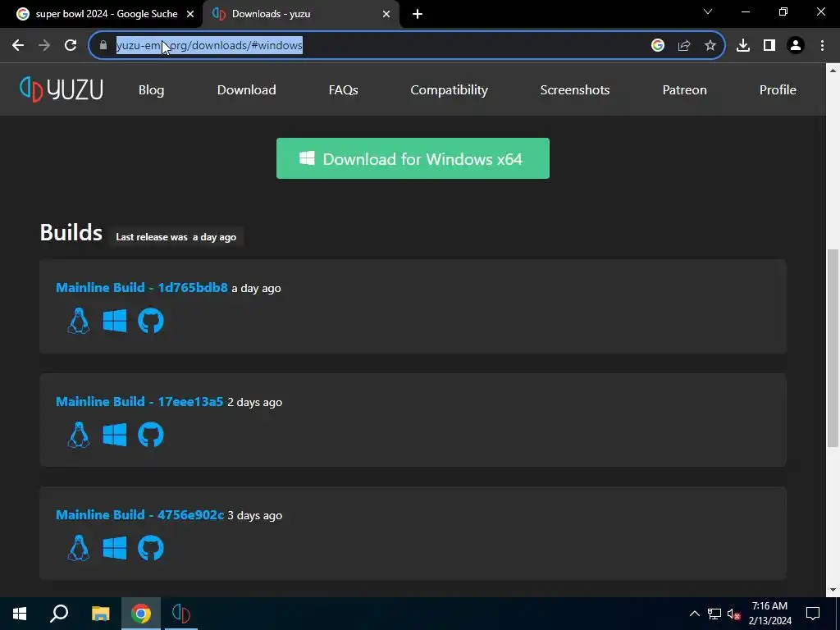Open the muted volume tray icon
The image size is (840, 630).
pos(734,614)
